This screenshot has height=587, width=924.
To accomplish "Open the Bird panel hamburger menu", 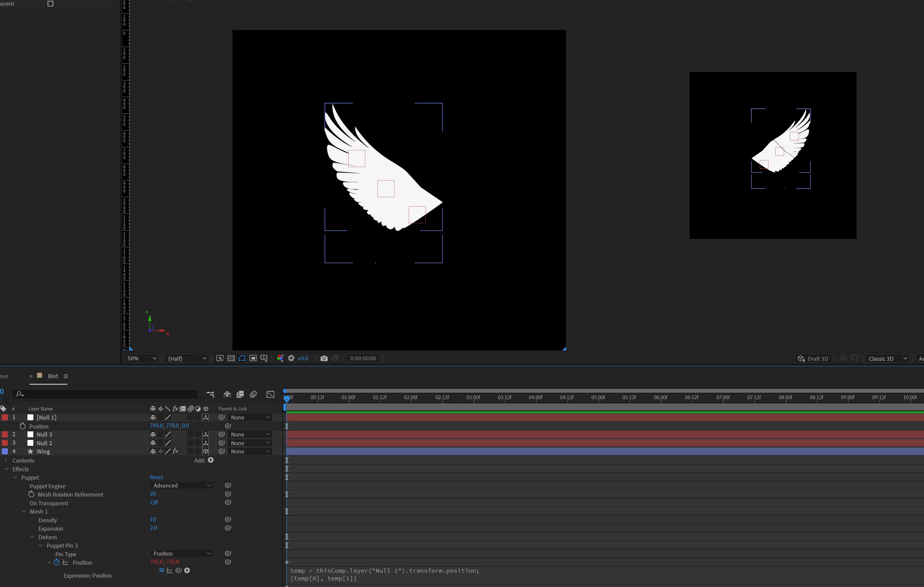I will coord(65,376).
